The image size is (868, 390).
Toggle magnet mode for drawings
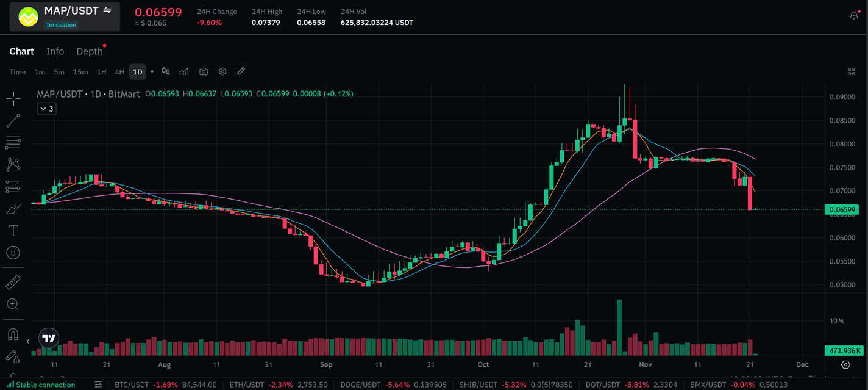13,334
